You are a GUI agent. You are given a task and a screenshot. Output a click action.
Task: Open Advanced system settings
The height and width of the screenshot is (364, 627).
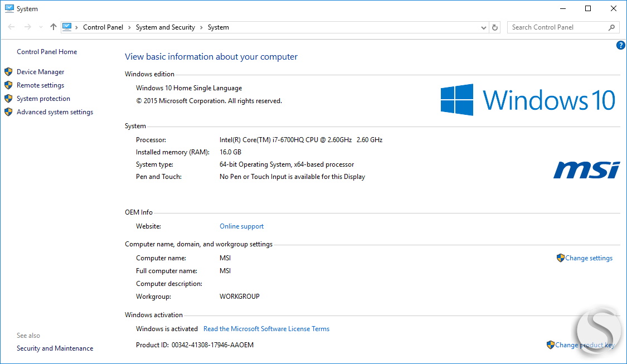(x=55, y=112)
